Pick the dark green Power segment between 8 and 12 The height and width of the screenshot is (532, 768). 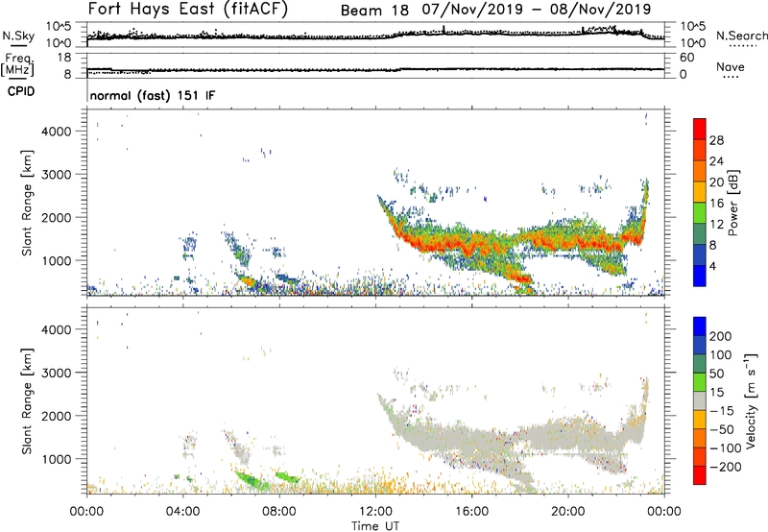[x=700, y=234]
